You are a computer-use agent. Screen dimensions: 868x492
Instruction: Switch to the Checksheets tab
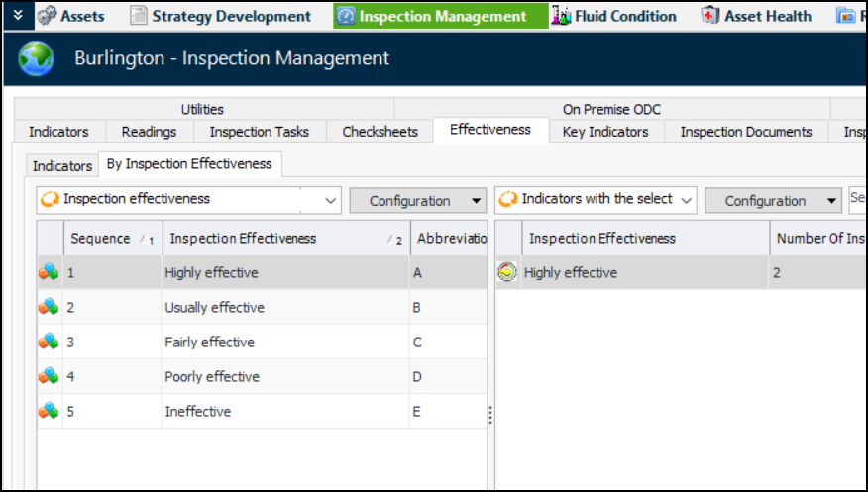click(380, 132)
